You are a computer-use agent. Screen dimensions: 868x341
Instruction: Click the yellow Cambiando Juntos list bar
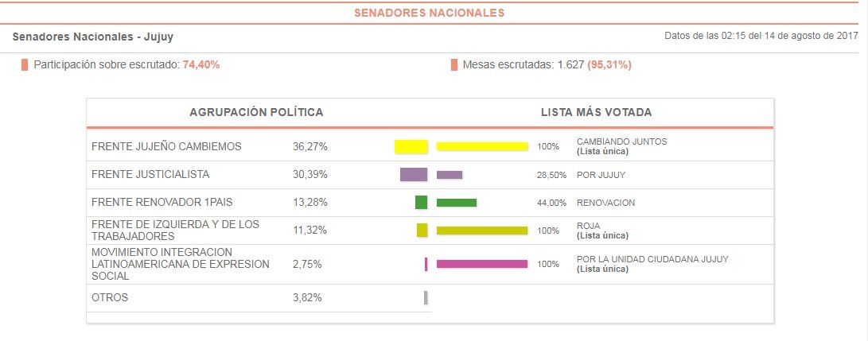point(482,146)
